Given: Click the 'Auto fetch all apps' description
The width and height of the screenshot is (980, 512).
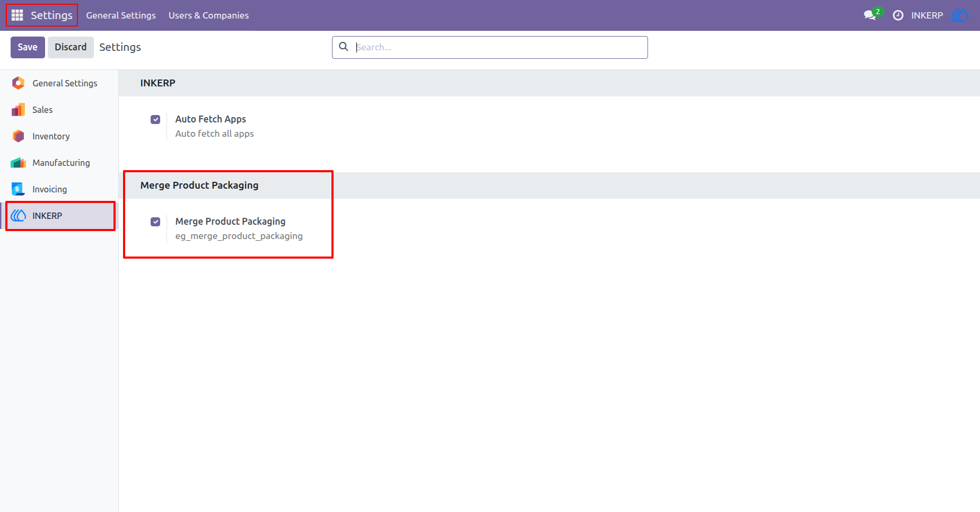Looking at the screenshot, I should click(x=214, y=134).
